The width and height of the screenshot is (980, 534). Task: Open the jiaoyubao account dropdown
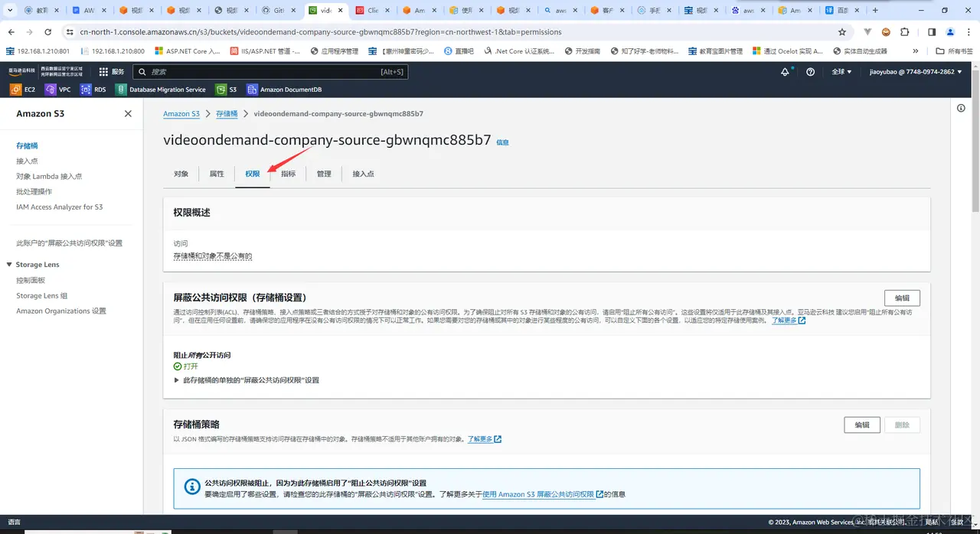[x=916, y=71]
